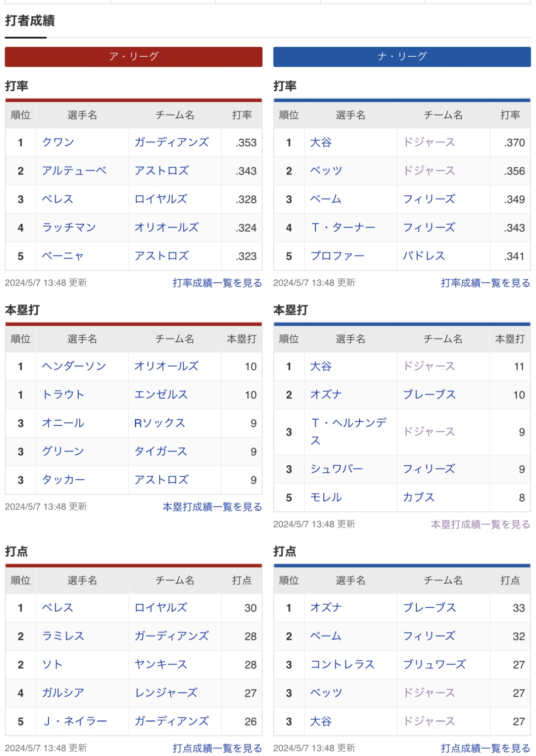Select the red ア・リーグ header
The image size is (536, 756).
(134, 57)
